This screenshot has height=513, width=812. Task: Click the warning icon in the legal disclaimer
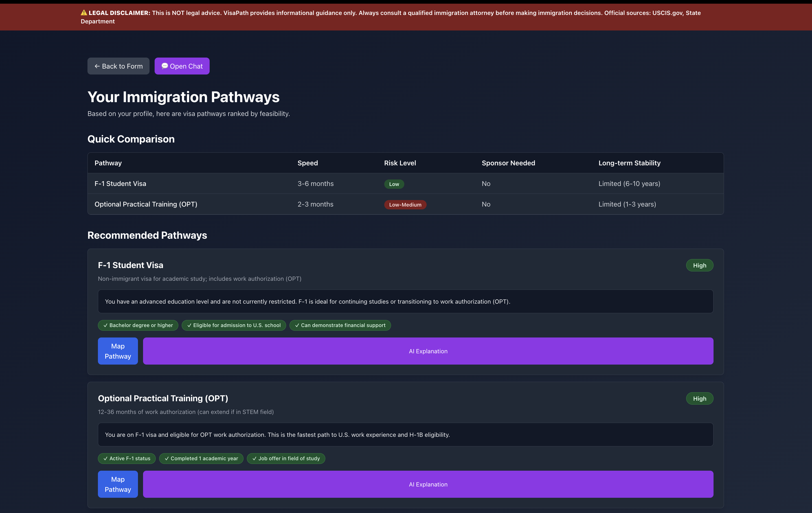pos(84,13)
